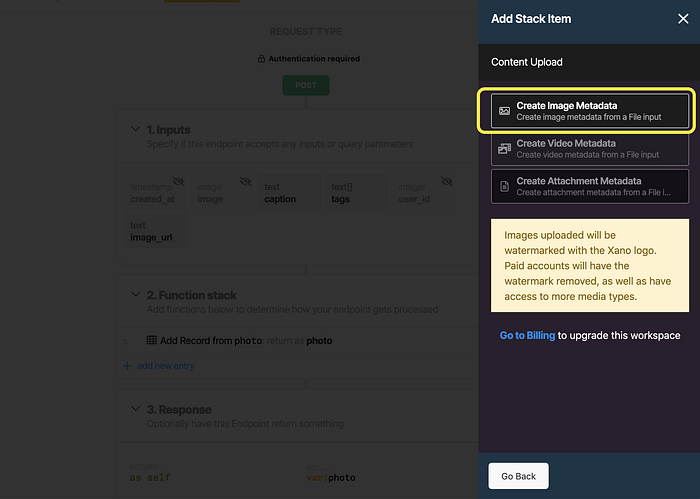This screenshot has width=700, height=499.
Task: Click the plus icon beside add new entry
Action: coord(127,366)
